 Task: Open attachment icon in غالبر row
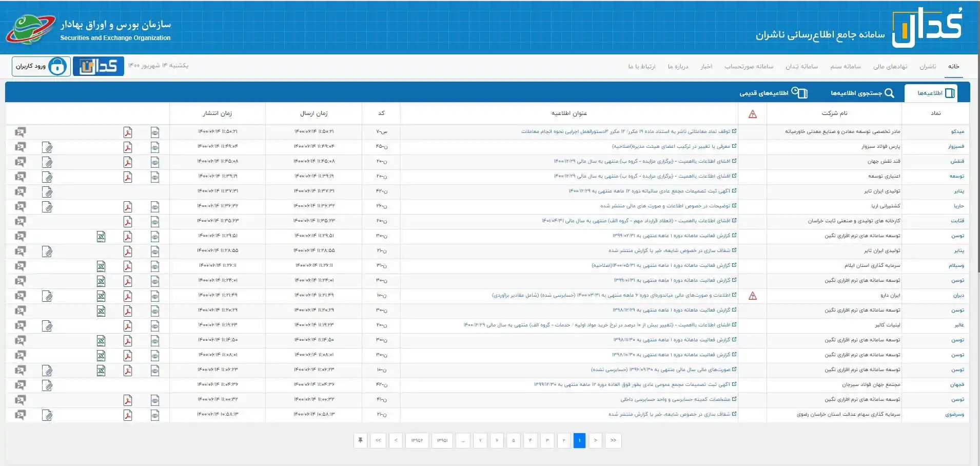47,326
